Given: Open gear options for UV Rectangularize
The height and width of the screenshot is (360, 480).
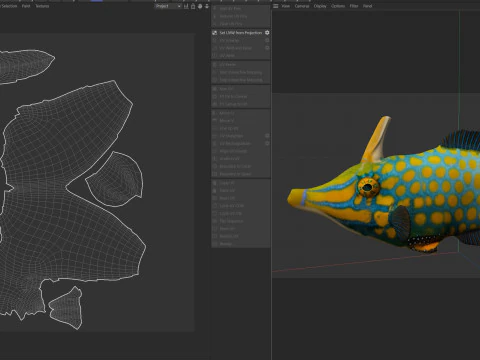Looking at the screenshot, I should pos(267,143).
